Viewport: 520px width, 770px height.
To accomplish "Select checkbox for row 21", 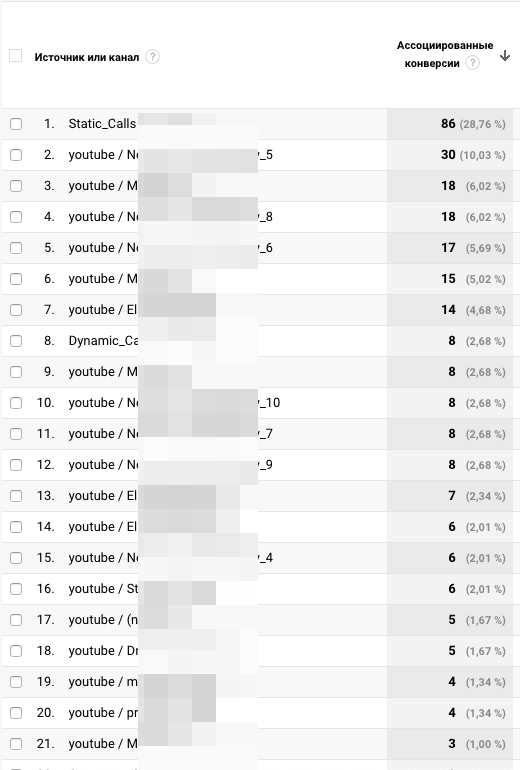I will click(x=16, y=743).
